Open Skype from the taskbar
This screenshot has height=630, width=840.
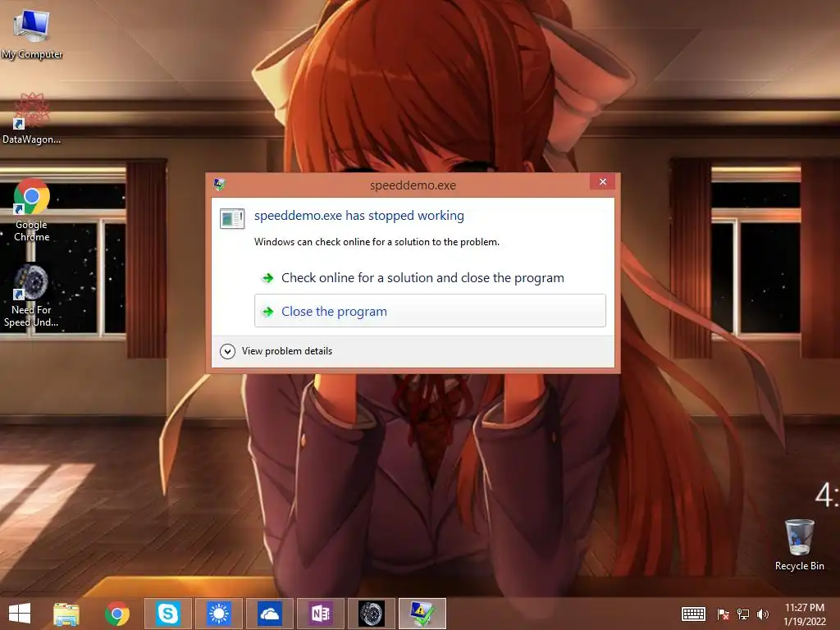coord(167,614)
